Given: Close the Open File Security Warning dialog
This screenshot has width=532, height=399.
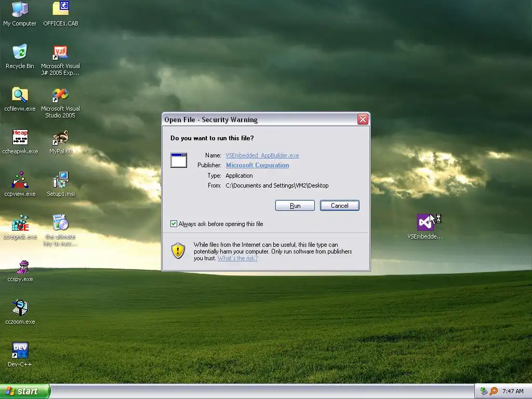Looking at the screenshot, I should [363, 119].
